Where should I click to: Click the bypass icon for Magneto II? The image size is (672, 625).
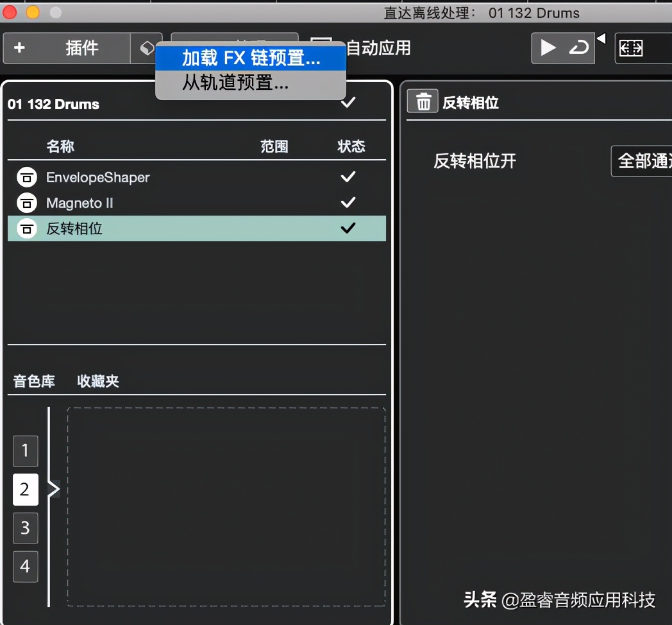pyautogui.click(x=26, y=203)
